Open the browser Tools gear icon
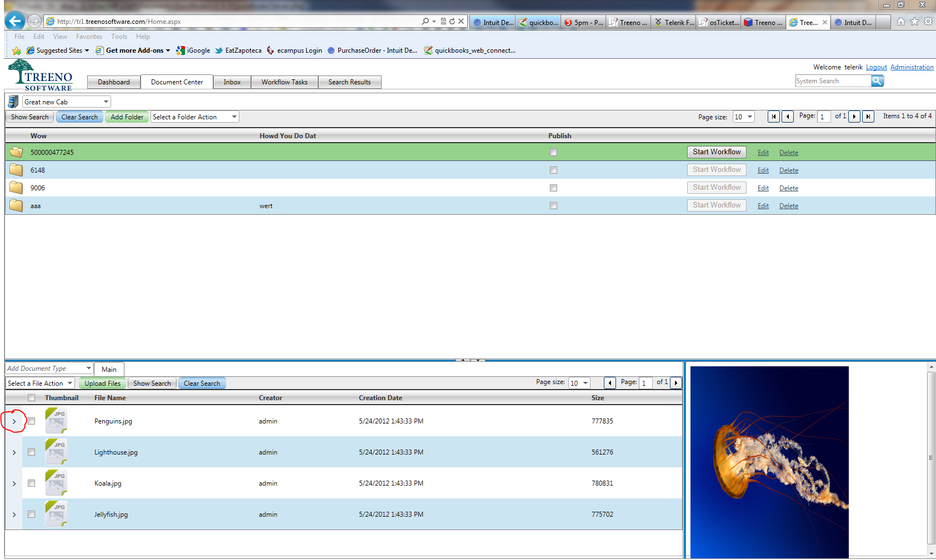Screen dimensions: 936x560 [x=928, y=22]
